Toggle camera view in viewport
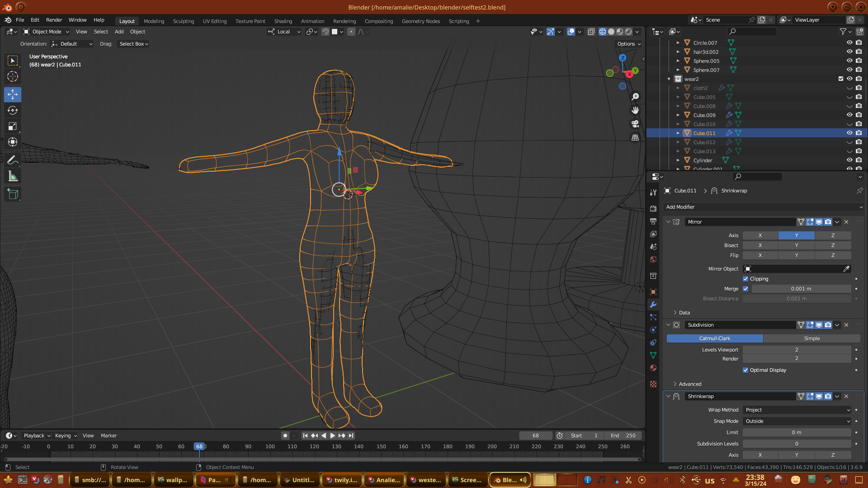The width and height of the screenshot is (868, 488). coord(635,124)
